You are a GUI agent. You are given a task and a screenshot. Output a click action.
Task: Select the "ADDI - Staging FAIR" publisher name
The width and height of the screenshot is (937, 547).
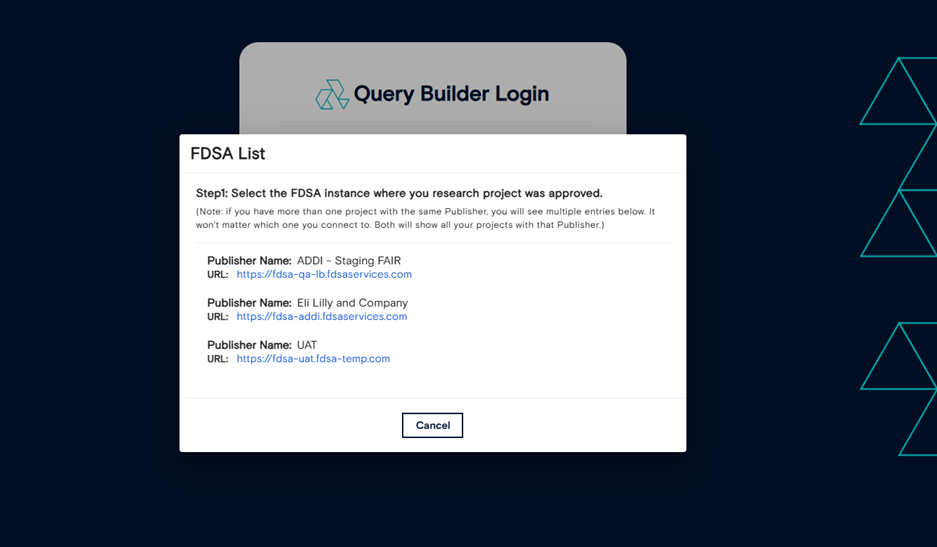point(349,261)
